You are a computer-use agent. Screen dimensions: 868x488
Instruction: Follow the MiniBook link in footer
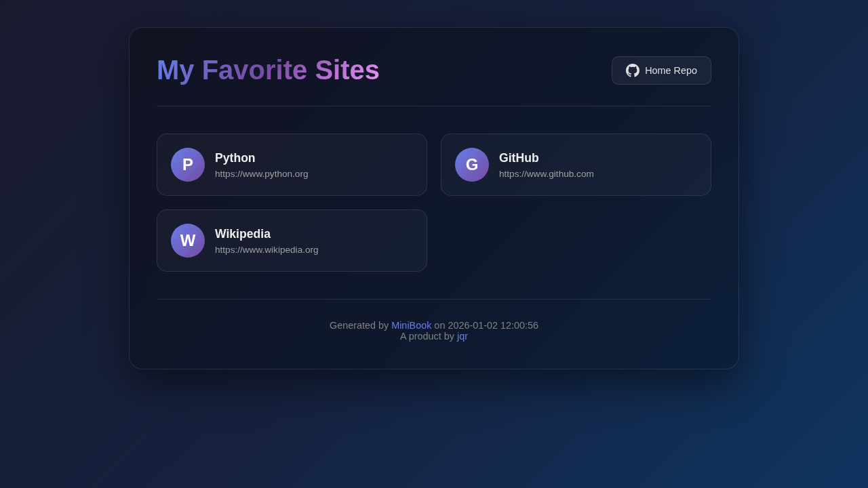[x=411, y=325]
